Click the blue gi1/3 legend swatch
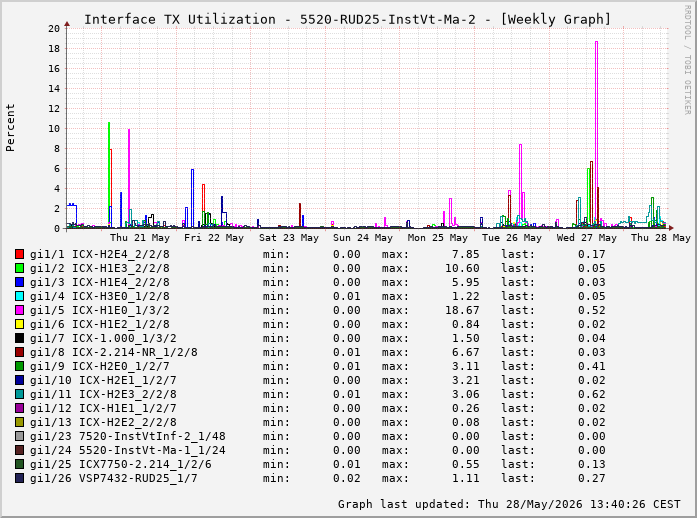 19,282
